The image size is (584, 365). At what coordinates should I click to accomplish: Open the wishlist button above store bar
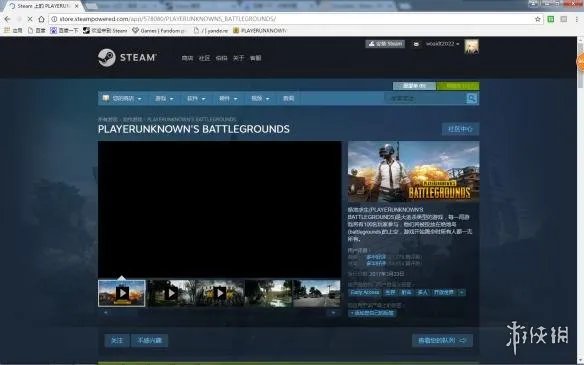tap(414, 86)
